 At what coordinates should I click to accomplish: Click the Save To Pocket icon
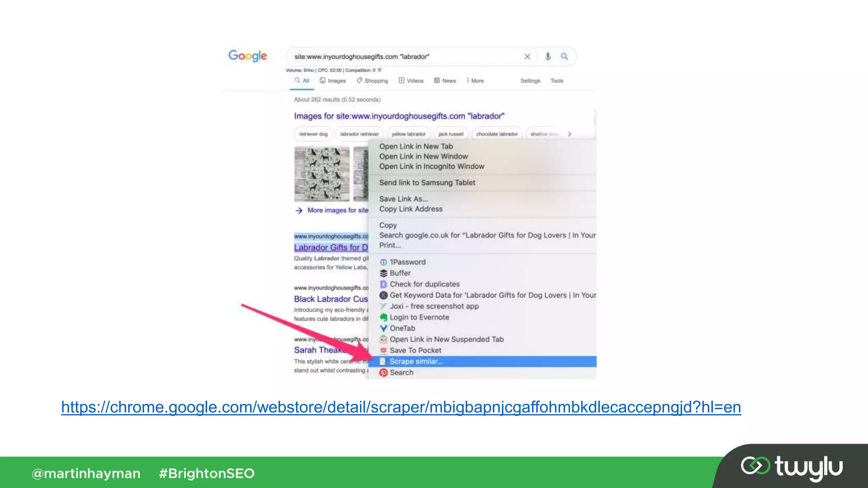tap(384, 350)
